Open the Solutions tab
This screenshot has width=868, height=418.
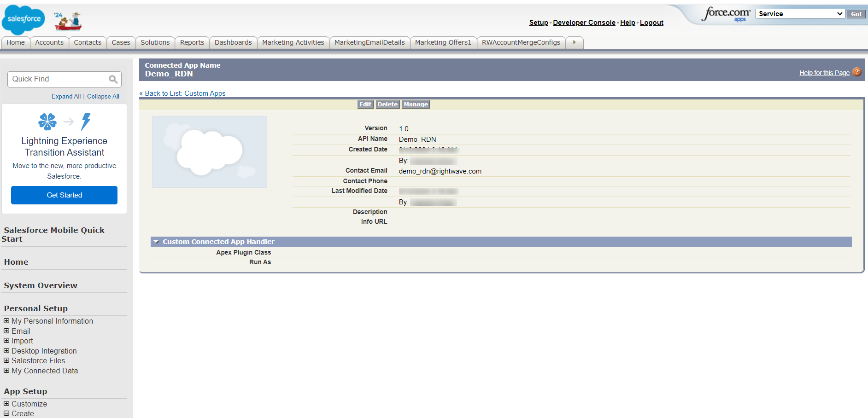coord(155,42)
